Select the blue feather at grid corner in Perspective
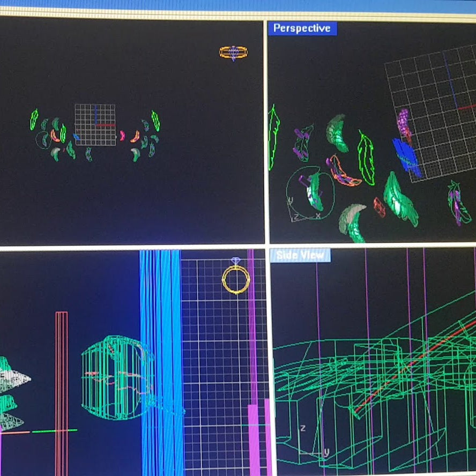 point(406,157)
